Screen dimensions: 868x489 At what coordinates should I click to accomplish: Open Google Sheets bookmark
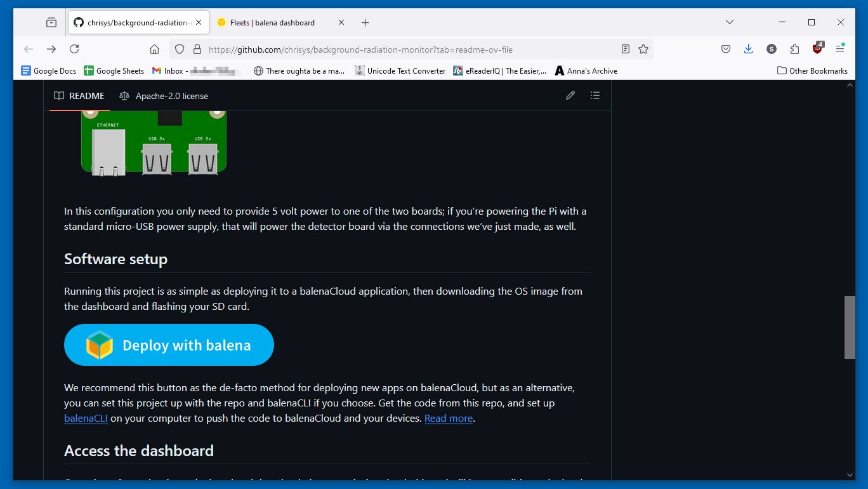pos(114,70)
